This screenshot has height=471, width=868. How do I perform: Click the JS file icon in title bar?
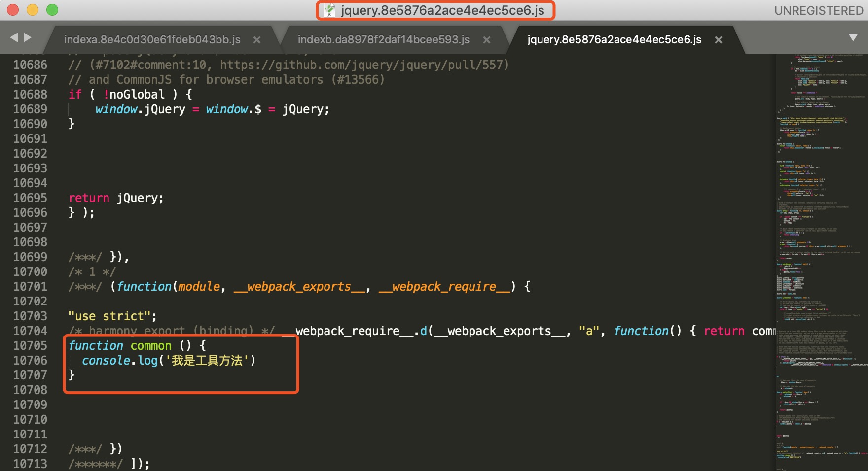click(x=329, y=10)
